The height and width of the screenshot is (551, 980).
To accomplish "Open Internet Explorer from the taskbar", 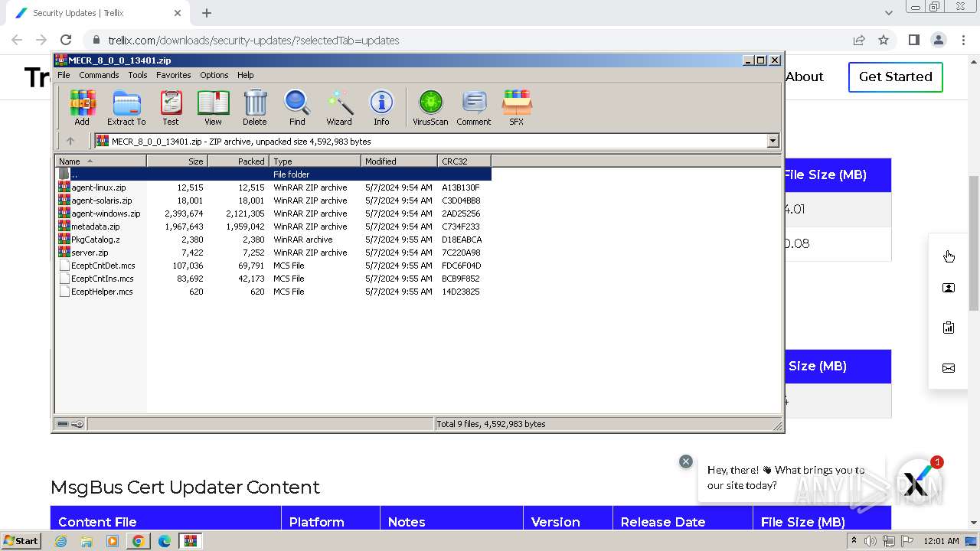I will (61, 541).
